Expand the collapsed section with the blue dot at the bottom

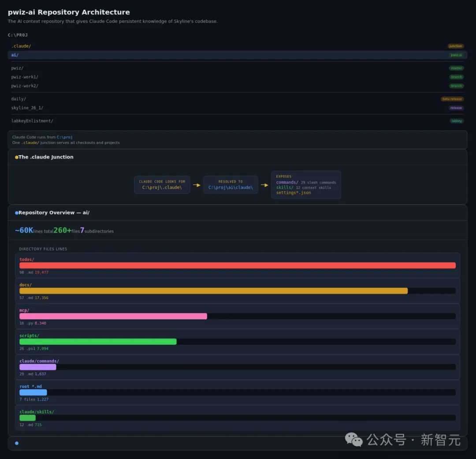(x=237, y=443)
